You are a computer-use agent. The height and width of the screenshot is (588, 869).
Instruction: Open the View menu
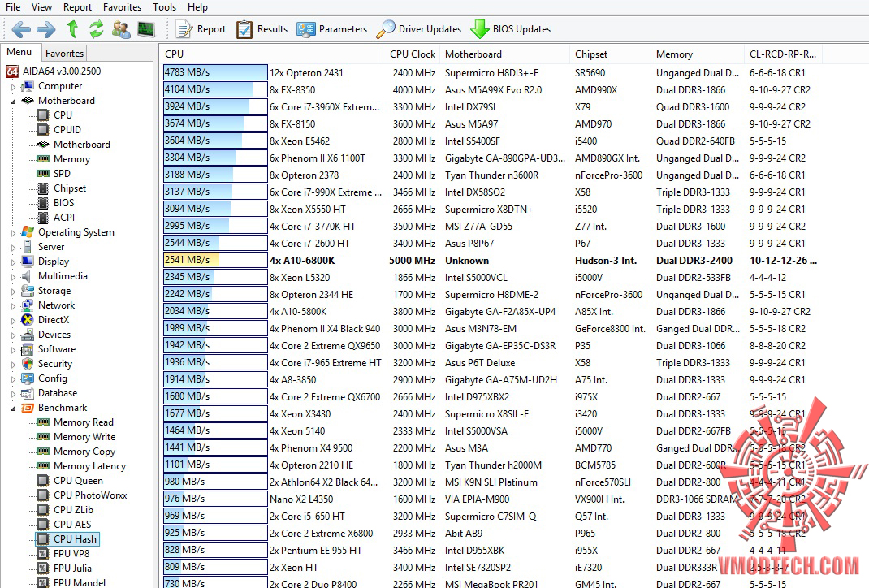pyautogui.click(x=41, y=7)
